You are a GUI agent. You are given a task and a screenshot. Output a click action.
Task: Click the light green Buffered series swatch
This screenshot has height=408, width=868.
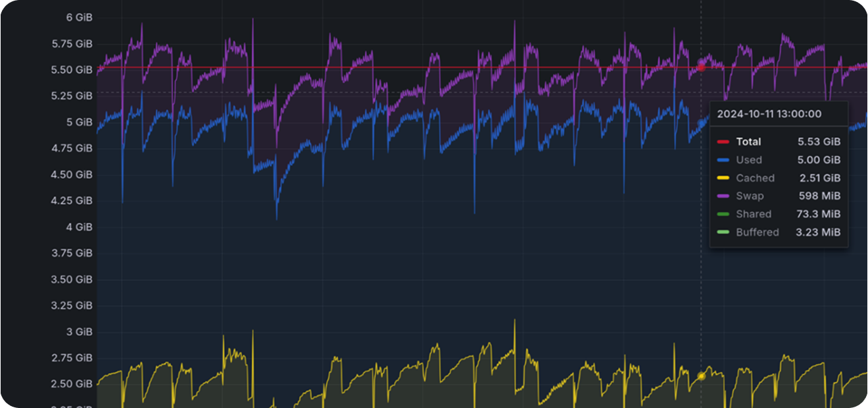(723, 232)
